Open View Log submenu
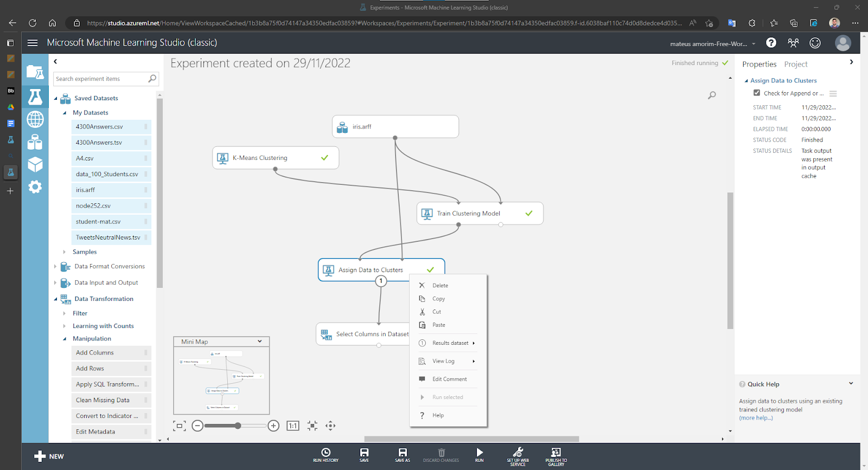The width and height of the screenshot is (868, 470). pyautogui.click(x=448, y=361)
